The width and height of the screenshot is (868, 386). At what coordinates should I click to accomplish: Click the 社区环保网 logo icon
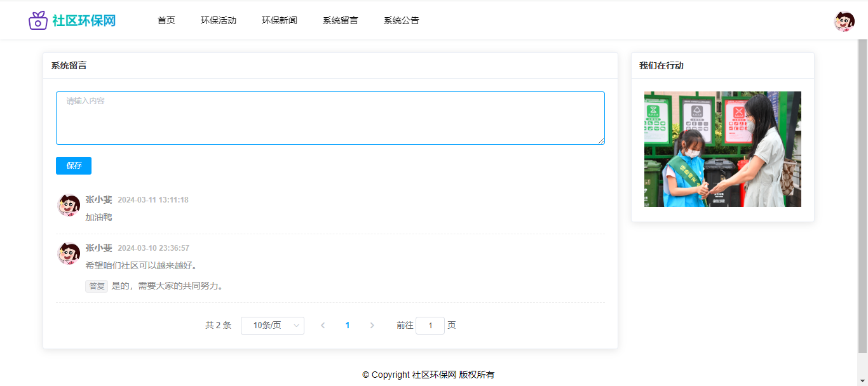click(38, 20)
